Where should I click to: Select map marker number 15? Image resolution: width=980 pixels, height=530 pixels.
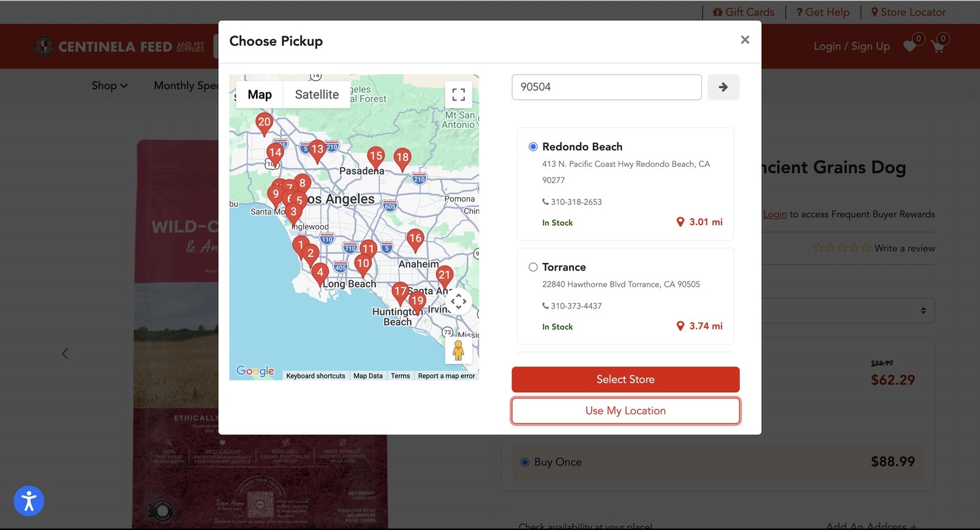[376, 158]
